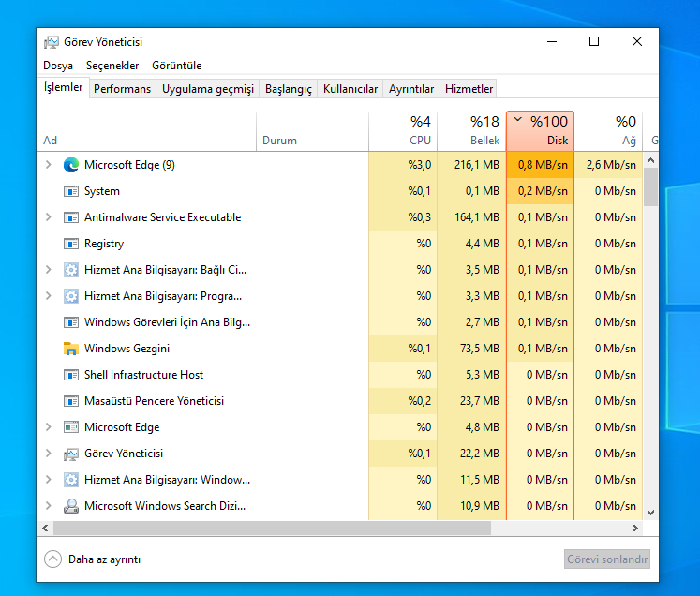This screenshot has height=596, width=700.
Task: Click the Microsoft Edge (9) browser icon
Action: [x=71, y=165]
